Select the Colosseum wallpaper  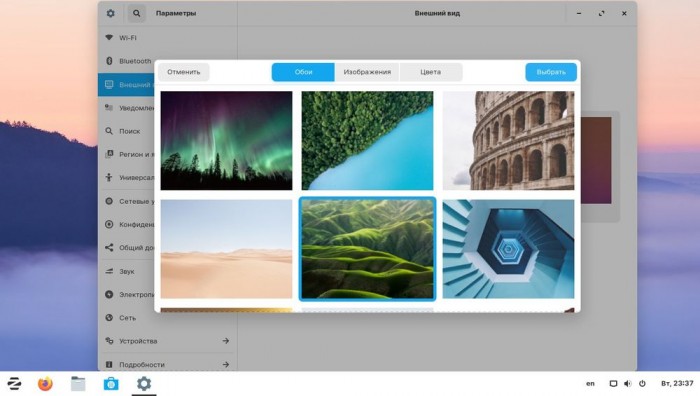point(508,141)
